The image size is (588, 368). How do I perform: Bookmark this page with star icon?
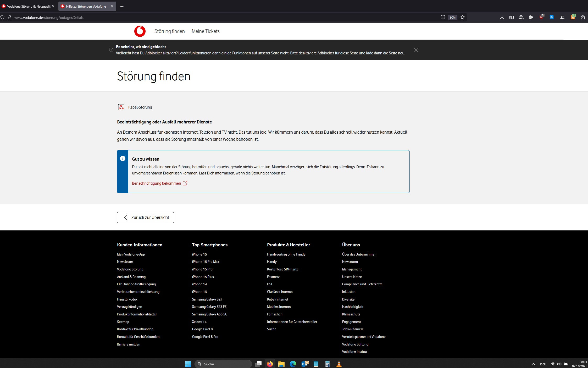(462, 18)
